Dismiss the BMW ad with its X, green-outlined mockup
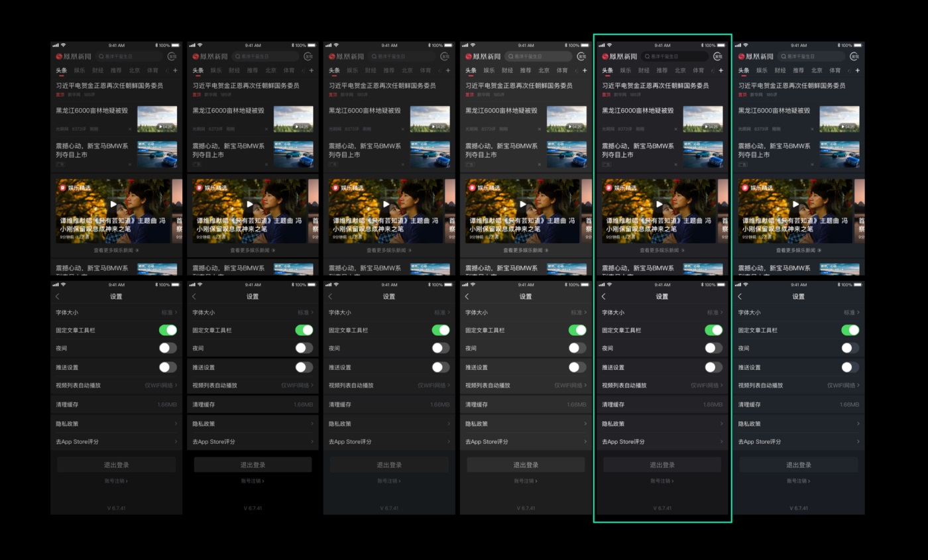928x560 pixels. [x=675, y=164]
